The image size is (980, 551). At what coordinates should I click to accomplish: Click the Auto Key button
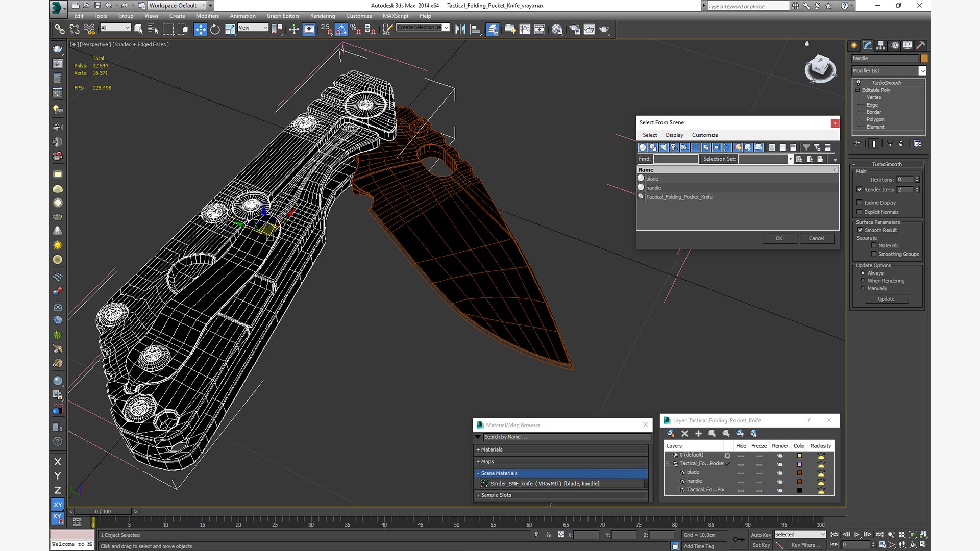click(761, 535)
